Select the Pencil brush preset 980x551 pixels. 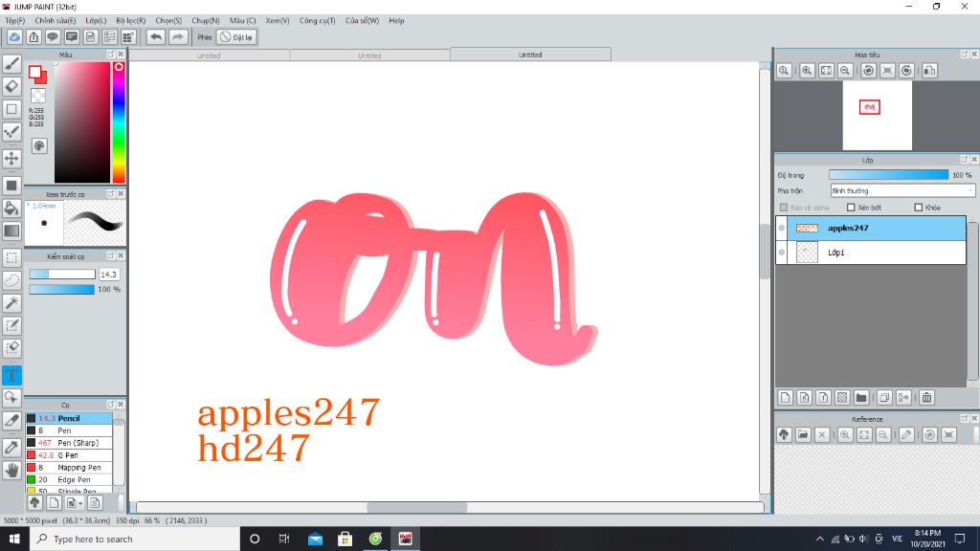(69, 418)
